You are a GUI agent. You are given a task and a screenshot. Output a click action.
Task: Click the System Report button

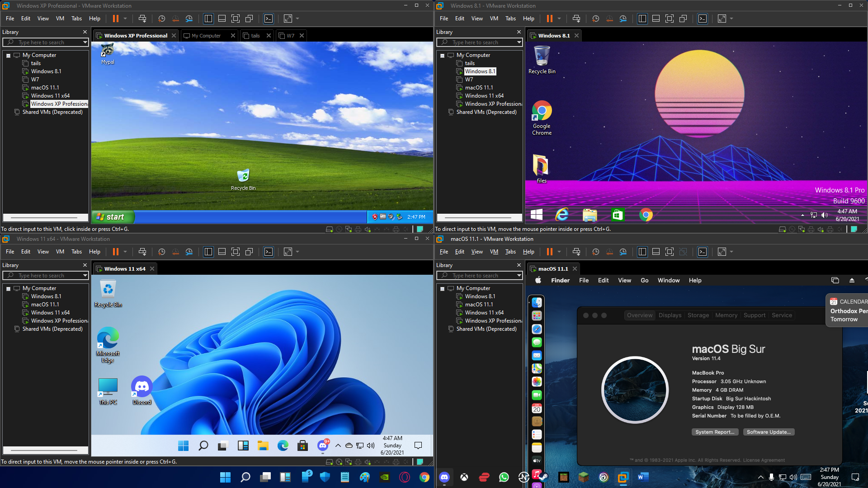pos(715,432)
